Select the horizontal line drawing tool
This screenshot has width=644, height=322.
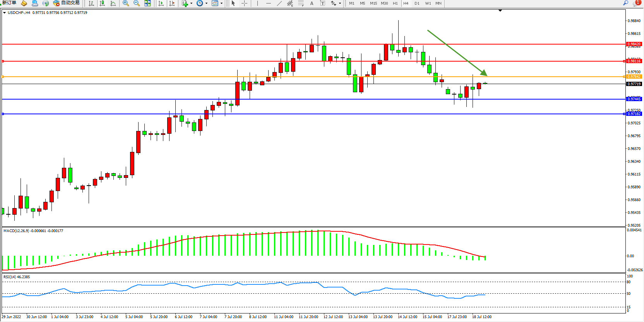coord(268,3)
